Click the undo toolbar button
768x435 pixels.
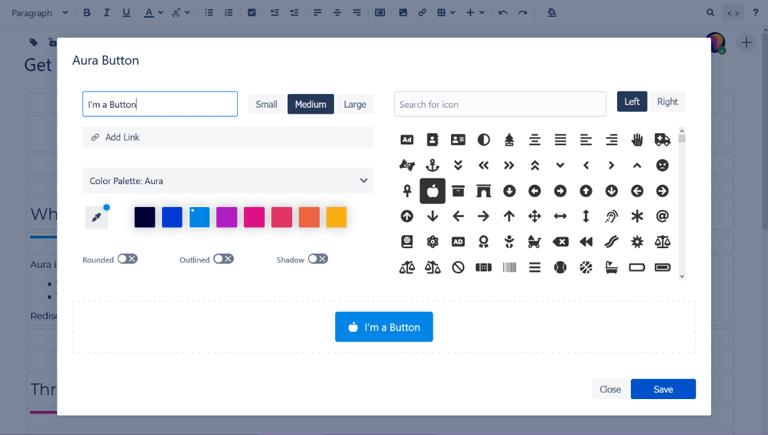[503, 13]
